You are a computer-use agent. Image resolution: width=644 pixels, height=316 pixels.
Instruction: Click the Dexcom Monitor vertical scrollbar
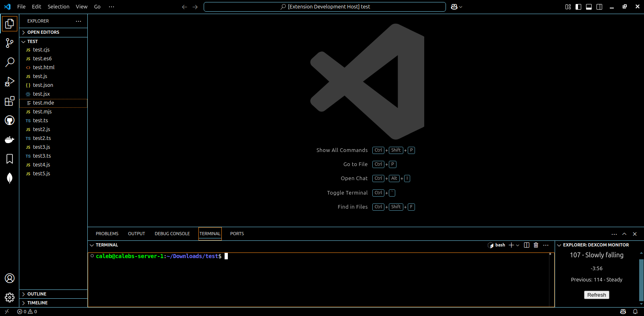coord(641,280)
